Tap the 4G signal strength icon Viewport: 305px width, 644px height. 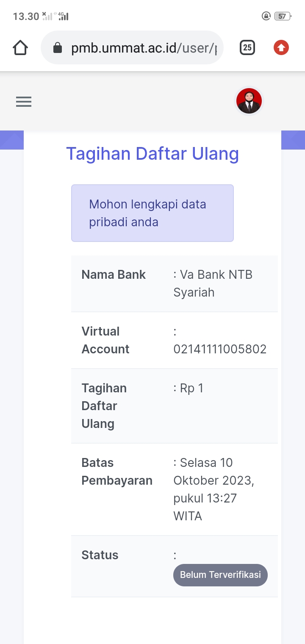pyautogui.click(x=63, y=17)
